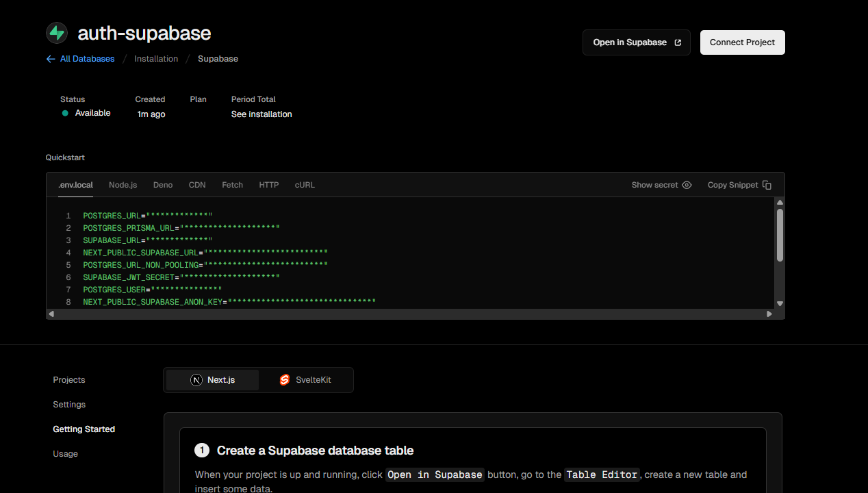The image size is (868, 493).
Task: Switch to the Node.js tab
Action: 123,185
